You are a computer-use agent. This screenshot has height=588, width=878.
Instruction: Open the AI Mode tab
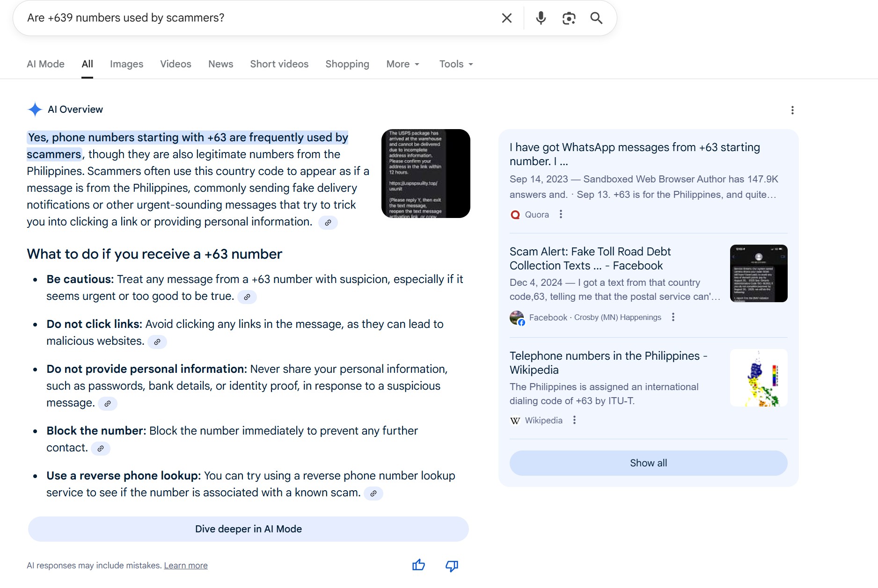tap(45, 64)
